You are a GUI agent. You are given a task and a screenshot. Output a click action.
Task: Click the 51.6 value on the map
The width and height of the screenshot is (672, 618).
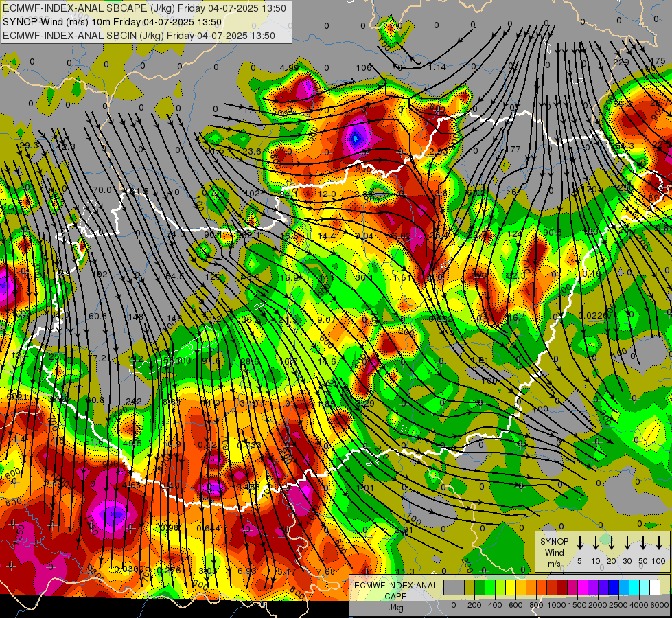click(x=94, y=442)
